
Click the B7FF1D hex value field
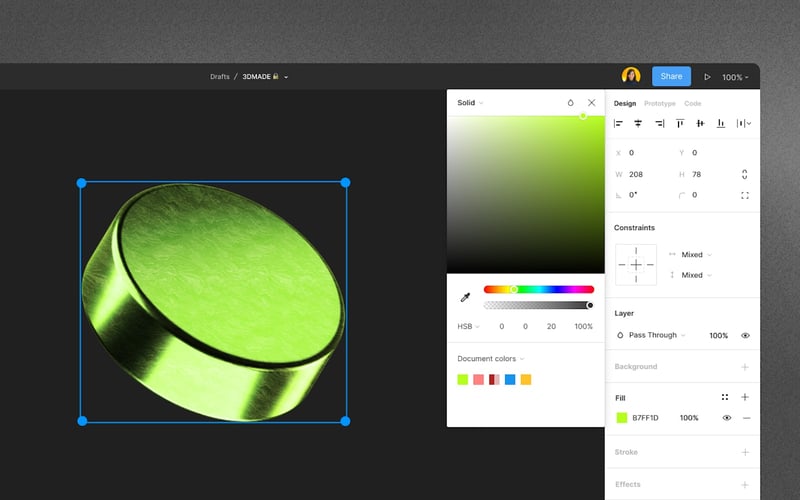coord(645,418)
